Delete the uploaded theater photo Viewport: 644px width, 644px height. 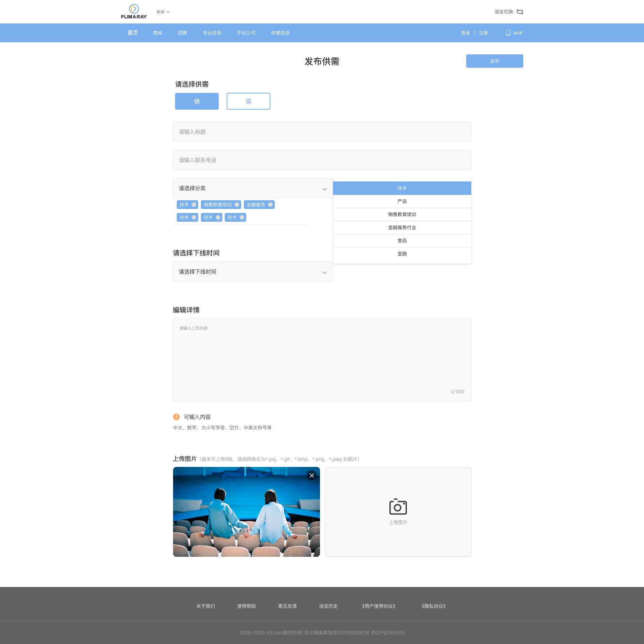[x=312, y=475]
